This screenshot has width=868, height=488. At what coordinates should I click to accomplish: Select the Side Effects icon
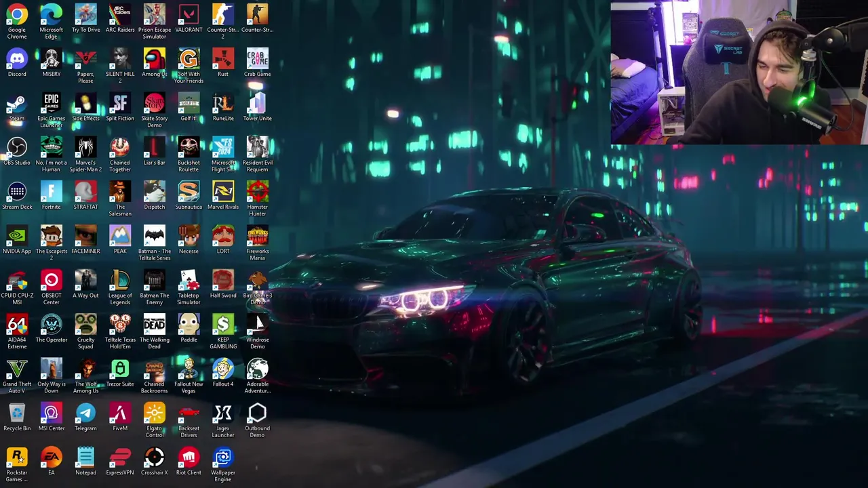point(85,104)
